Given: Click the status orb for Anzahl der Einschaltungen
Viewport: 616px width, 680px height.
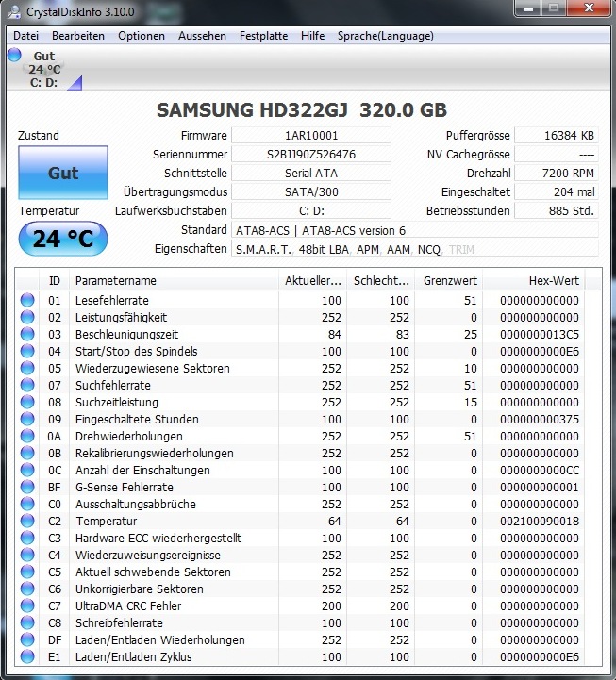Looking at the screenshot, I should pyautogui.click(x=27, y=470).
